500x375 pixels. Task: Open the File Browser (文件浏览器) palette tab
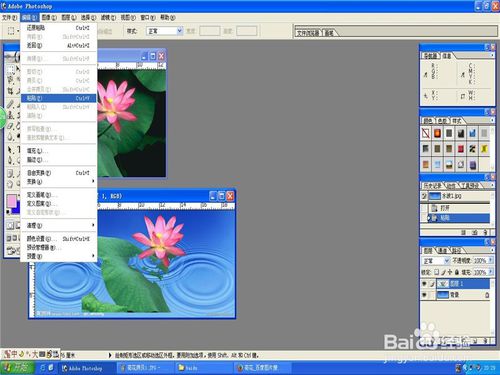click(308, 33)
